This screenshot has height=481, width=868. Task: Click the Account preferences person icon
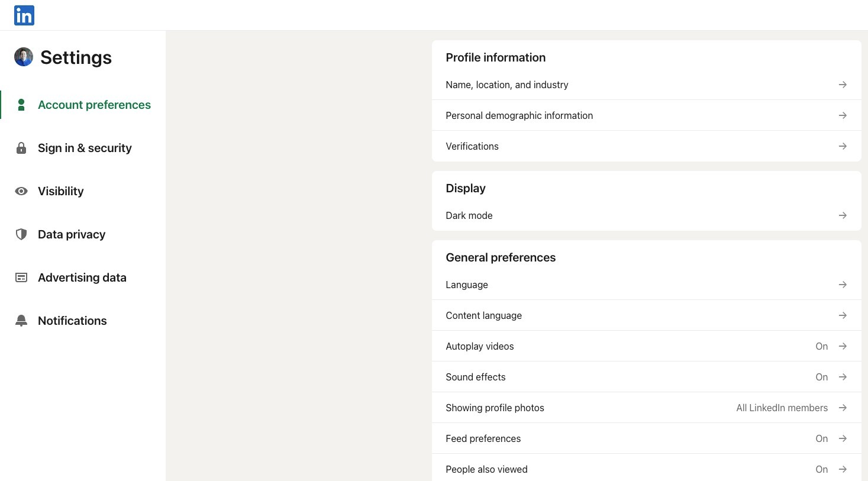pyautogui.click(x=21, y=105)
